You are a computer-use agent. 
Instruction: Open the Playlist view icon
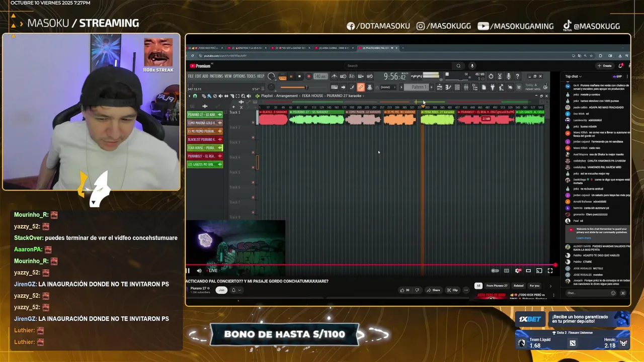click(x=440, y=87)
